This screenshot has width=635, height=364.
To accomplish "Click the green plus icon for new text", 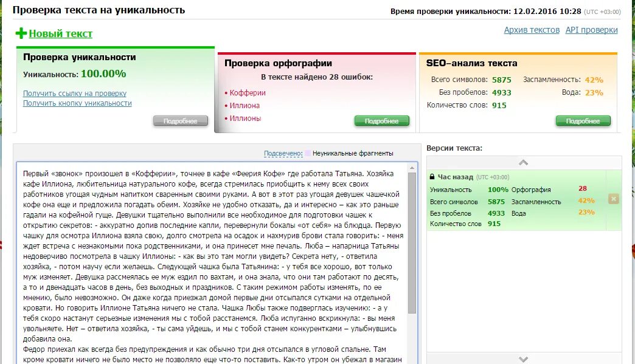I will pyautogui.click(x=21, y=33).
